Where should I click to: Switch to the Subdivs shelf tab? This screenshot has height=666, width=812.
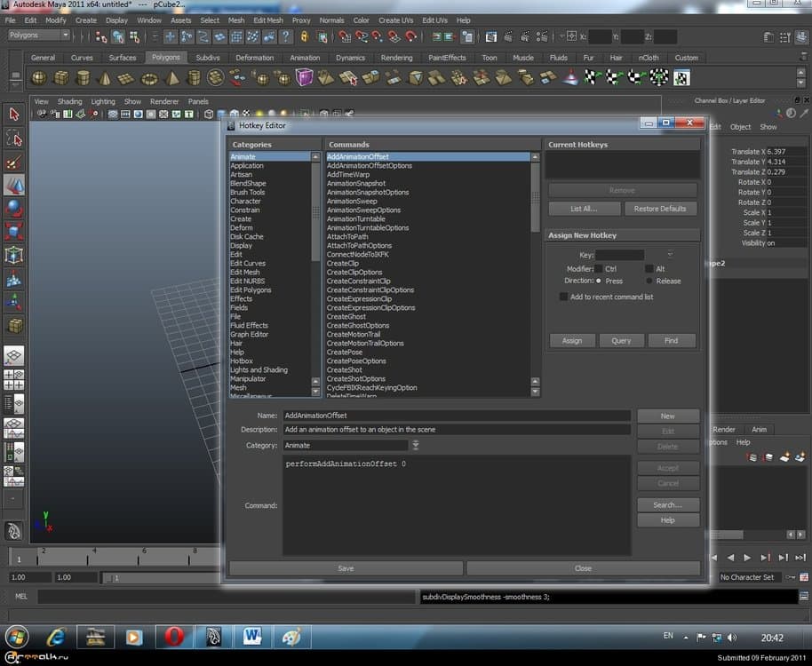coord(208,58)
